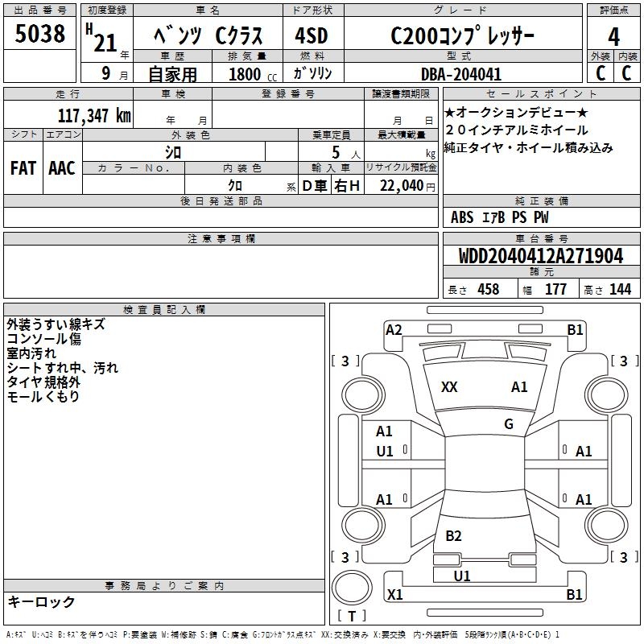
Task: Select the タイヤ規格外 inspector note
Action: coord(43,382)
